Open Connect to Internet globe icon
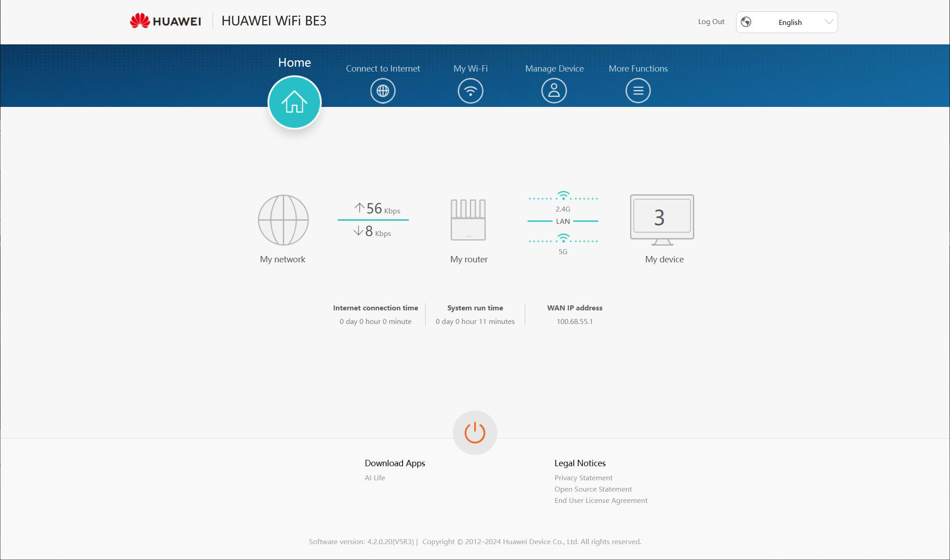950x560 pixels. pos(383,91)
